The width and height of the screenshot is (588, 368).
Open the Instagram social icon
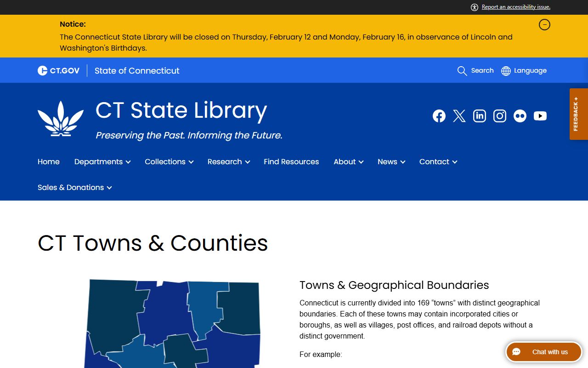500,116
